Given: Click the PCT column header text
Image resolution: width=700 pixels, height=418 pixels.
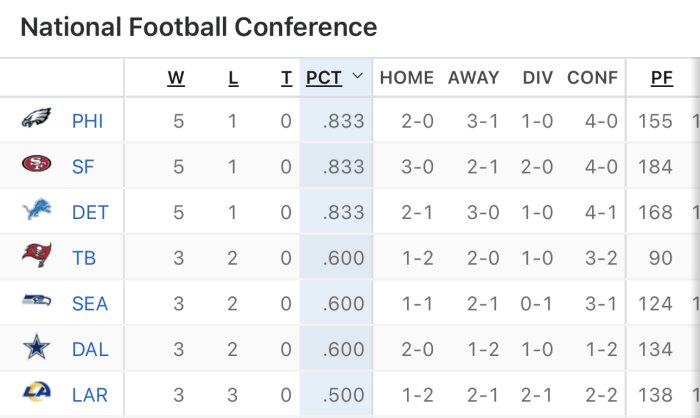Looking at the screenshot, I should pos(324,77).
